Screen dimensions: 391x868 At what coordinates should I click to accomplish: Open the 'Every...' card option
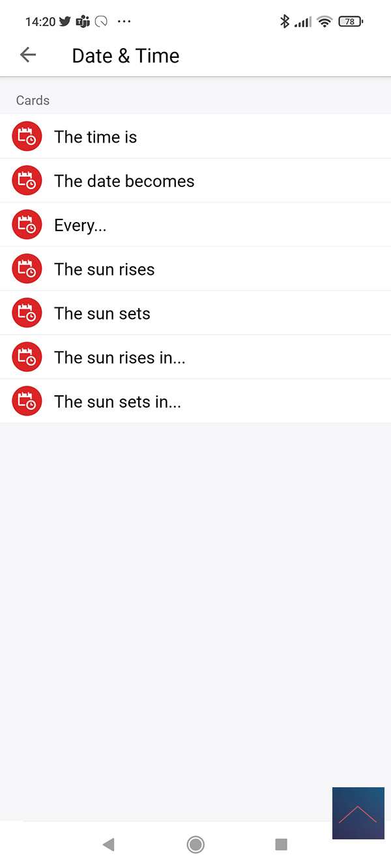click(x=80, y=225)
